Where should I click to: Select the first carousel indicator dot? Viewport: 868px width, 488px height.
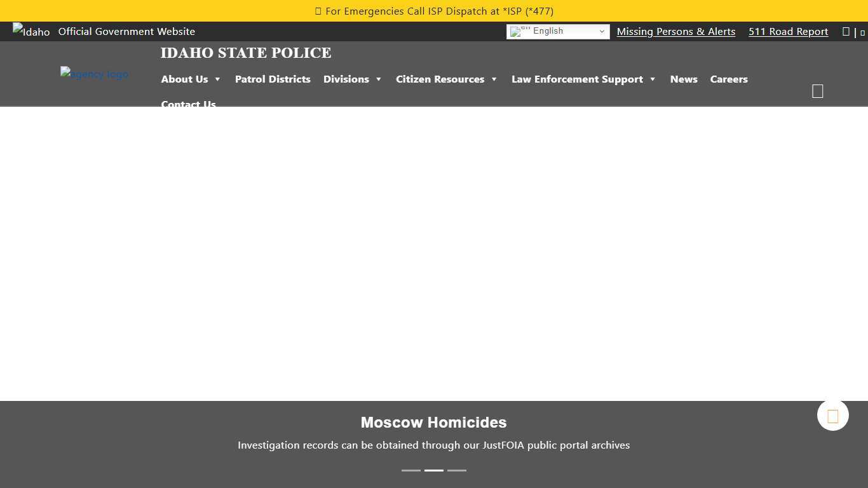(x=410, y=470)
